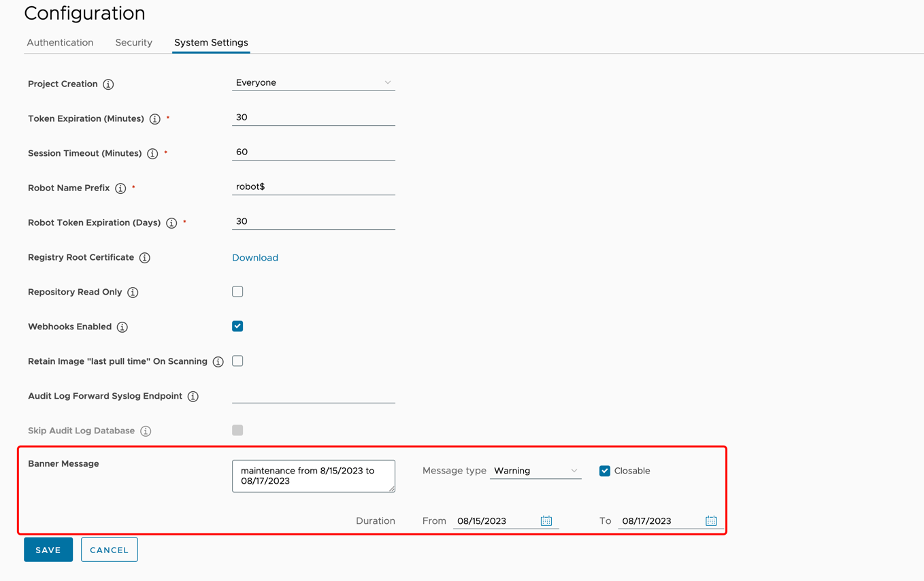Open the From date calendar picker
The image size is (924, 581).
[546, 520]
